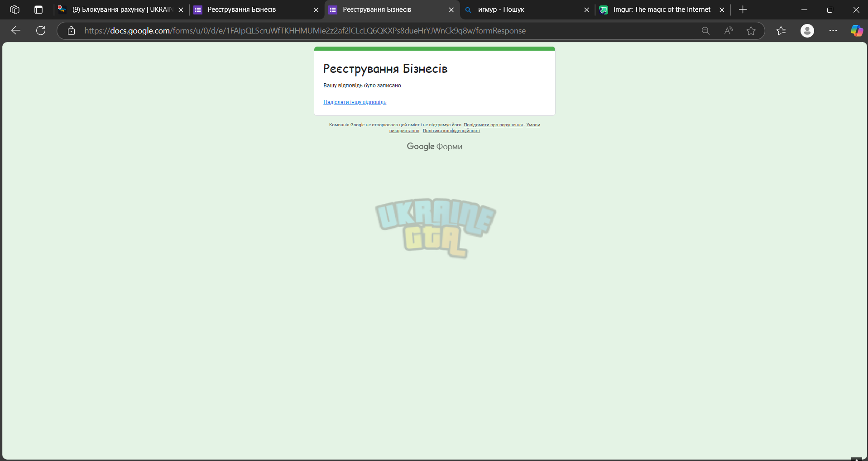Click the Вашу відповідь було записано text
Viewport: 868px width, 461px height.
[x=363, y=86]
